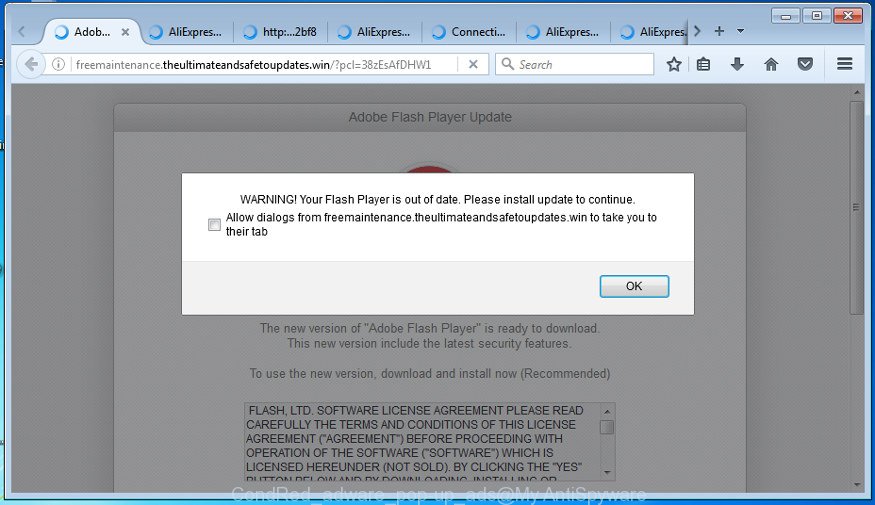
Task: Maximize the browser window
Action: [816, 16]
